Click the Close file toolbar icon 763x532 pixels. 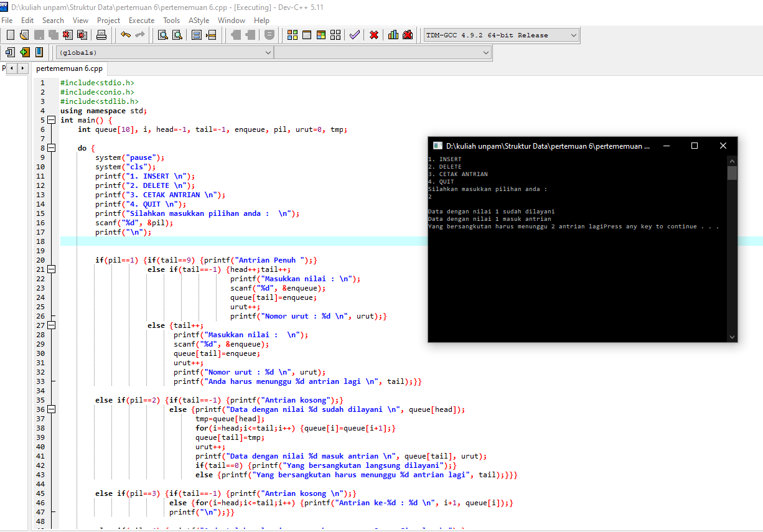(68, 35)
